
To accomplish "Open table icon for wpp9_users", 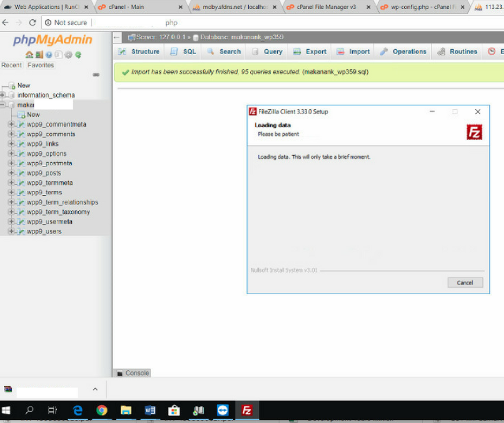I will tap(21, 231).
